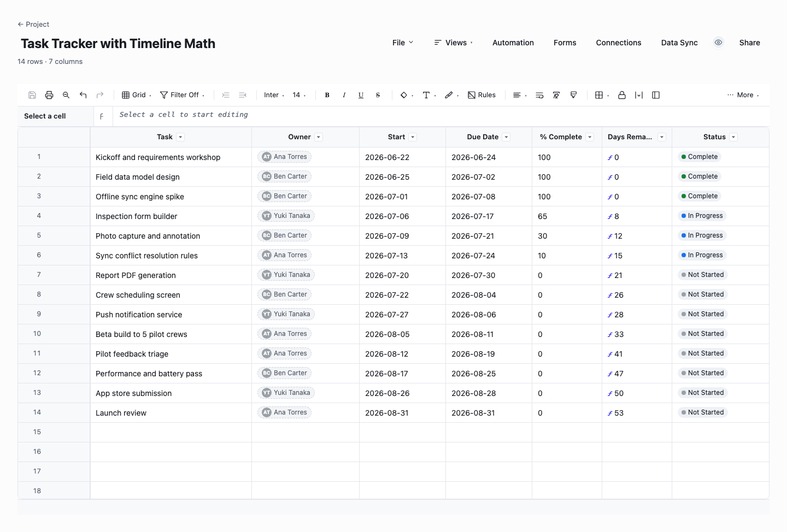Open the Data Sync menu
787x532 pixels.
[679, 43]
